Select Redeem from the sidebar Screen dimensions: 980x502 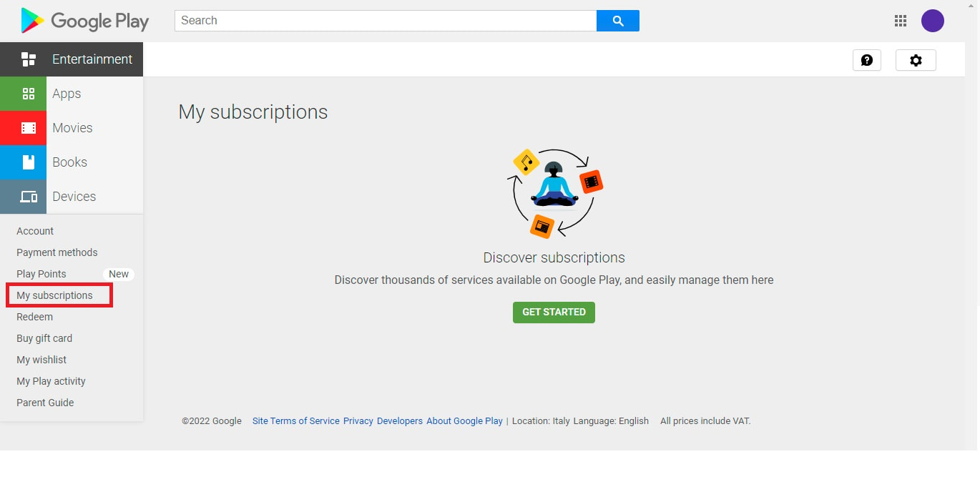[34, 317]
